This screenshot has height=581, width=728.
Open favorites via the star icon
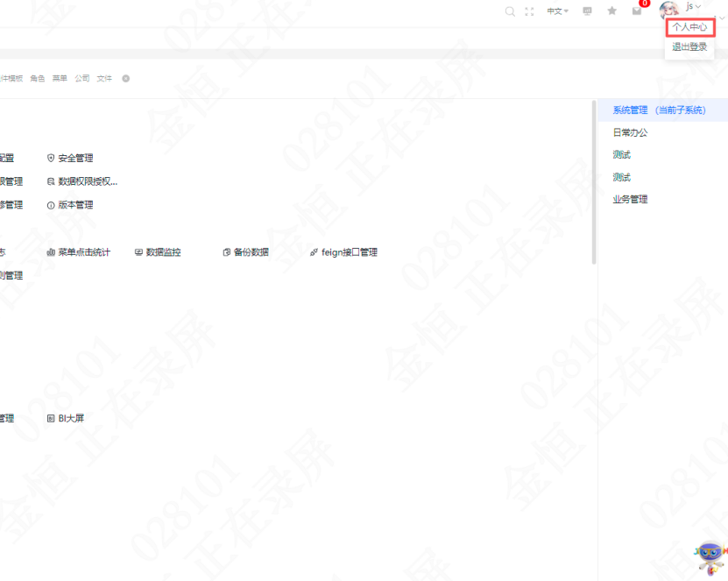(x=612, y=11)
